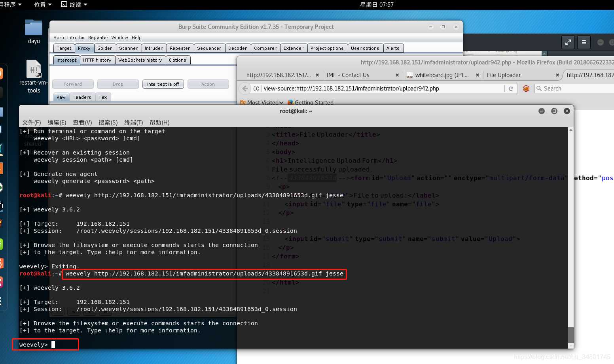
Task: Open 查看(V) menu in the terminal
Action: coord(82,123)
